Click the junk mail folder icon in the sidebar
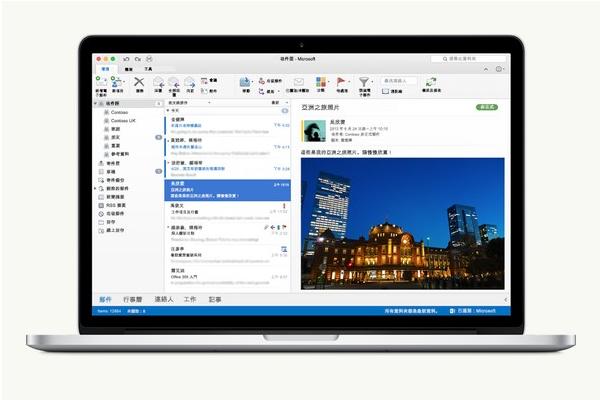The image size is (600, 400). coord(101,214)
